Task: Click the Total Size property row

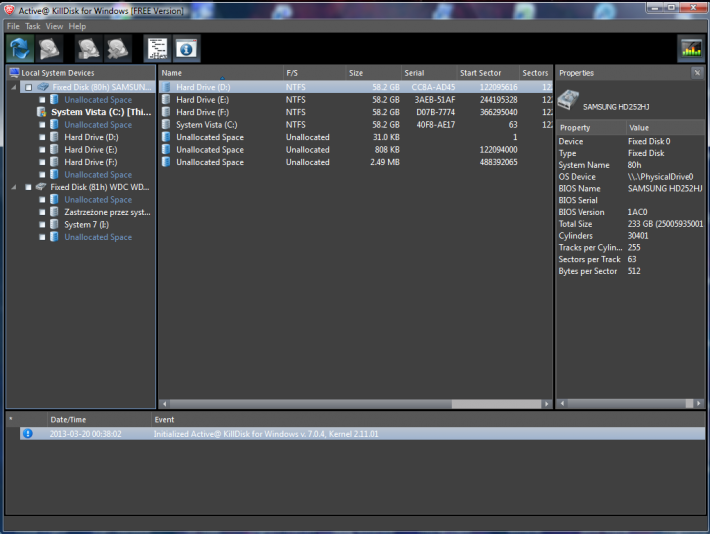Action: [x=630, y=224]
